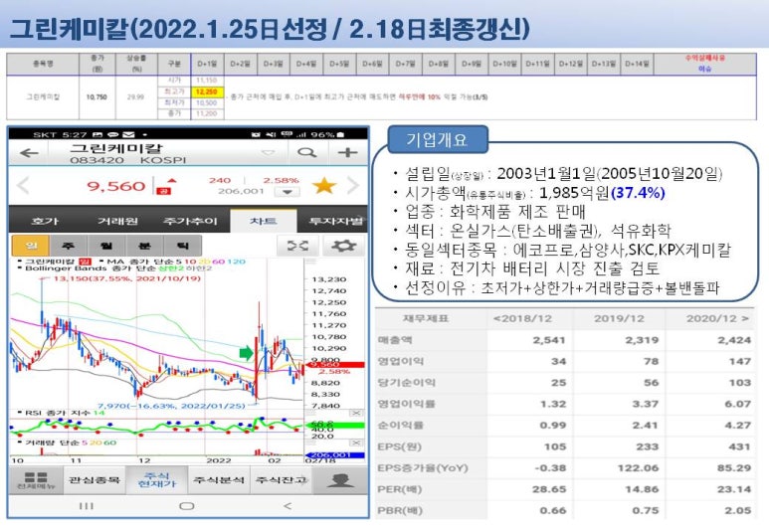
Task: Open the profile person icon
Action: (340, 480)
